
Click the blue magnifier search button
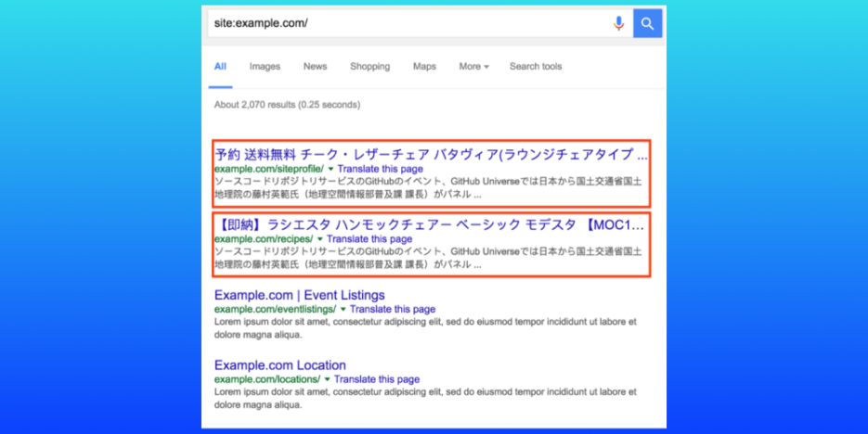[648, 23]
